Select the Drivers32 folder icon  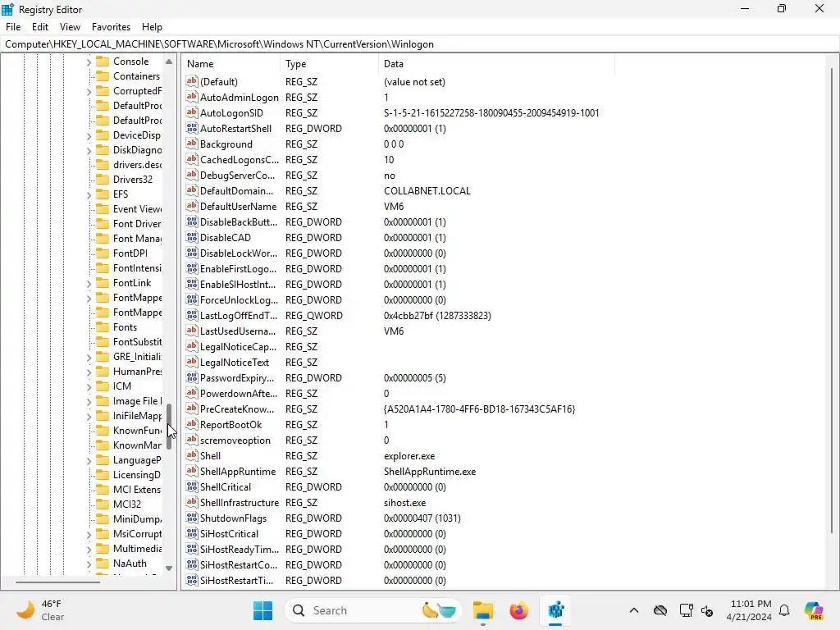click(103, 179)
